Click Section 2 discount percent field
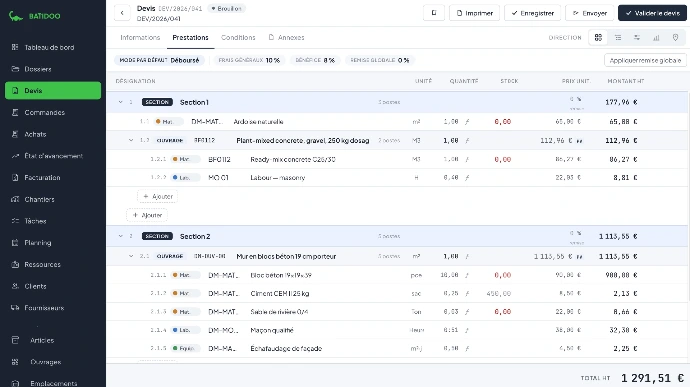 [x=576, y=233]
